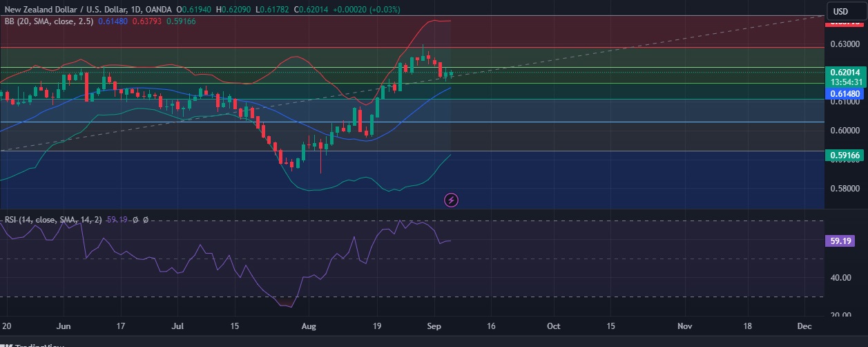Click the current price label 0.62014
868x347 pixels.
[845, 72]
